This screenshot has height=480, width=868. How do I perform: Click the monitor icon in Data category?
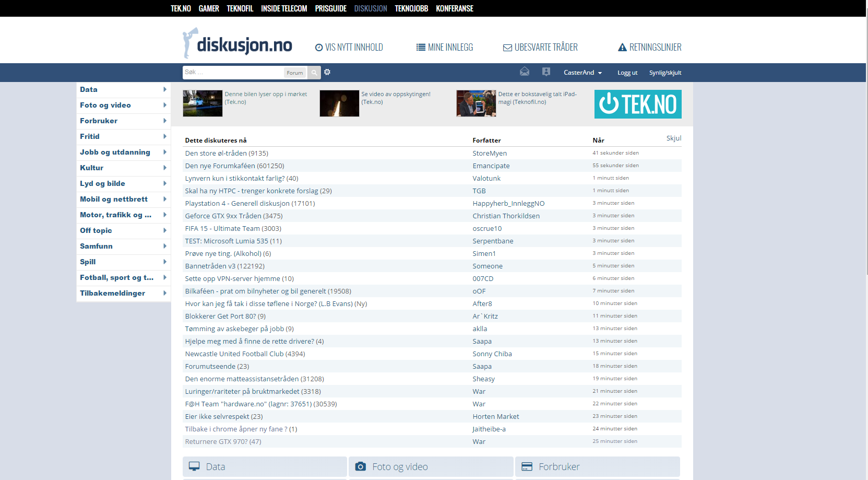(194, 466)
